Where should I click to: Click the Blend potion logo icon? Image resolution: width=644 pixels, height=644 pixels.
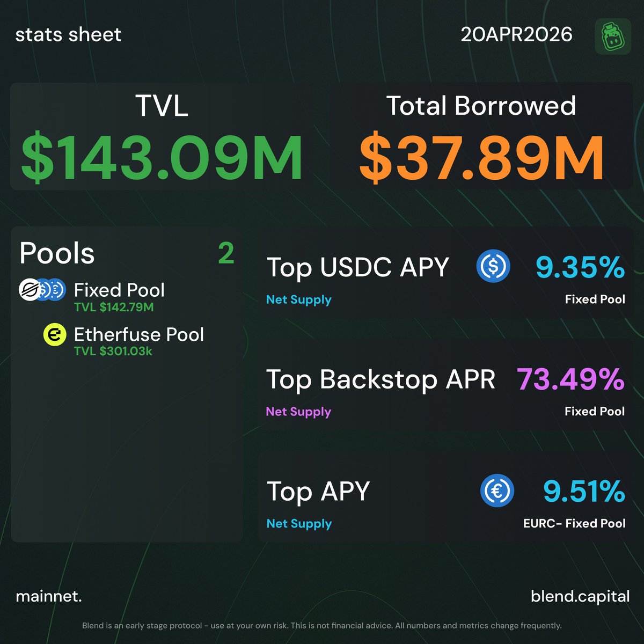[613, 36]
